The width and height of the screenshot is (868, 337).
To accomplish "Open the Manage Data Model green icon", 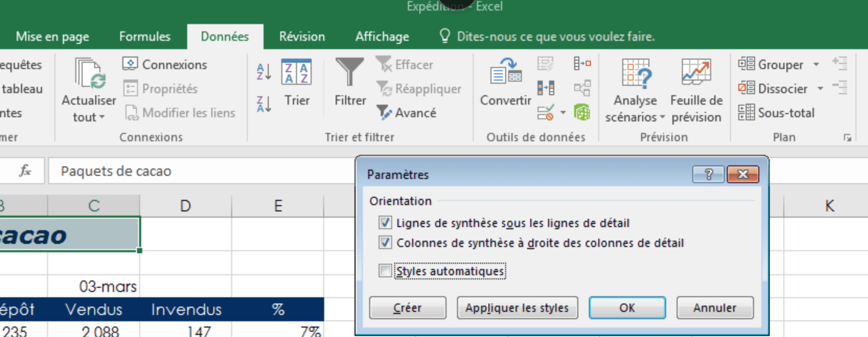I will coord(582,112).
